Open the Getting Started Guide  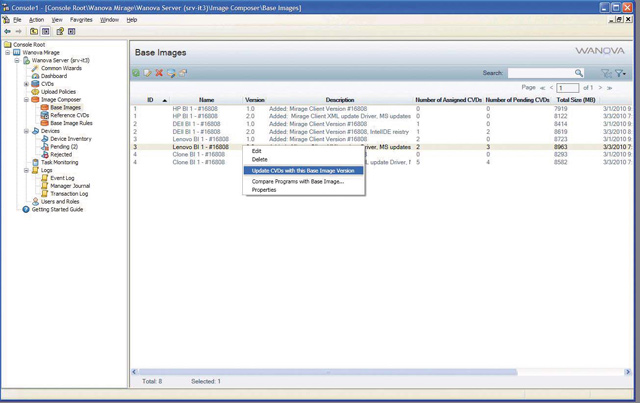58,209
